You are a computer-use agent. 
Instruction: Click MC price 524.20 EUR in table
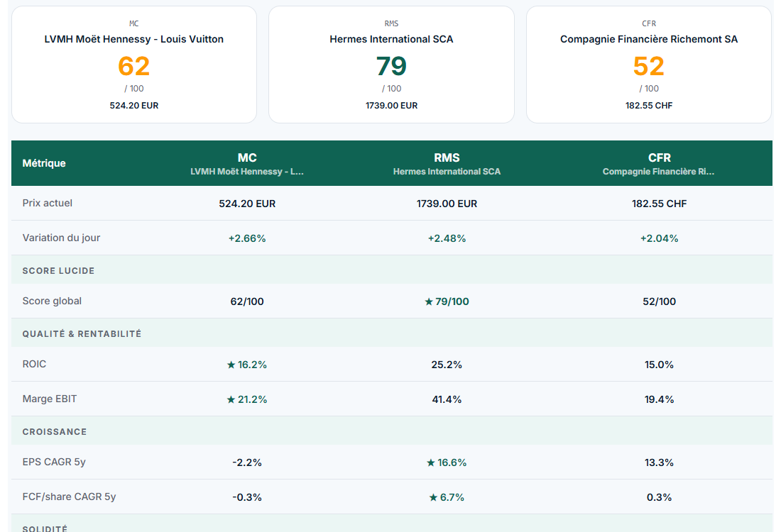(x=247, y=204)
